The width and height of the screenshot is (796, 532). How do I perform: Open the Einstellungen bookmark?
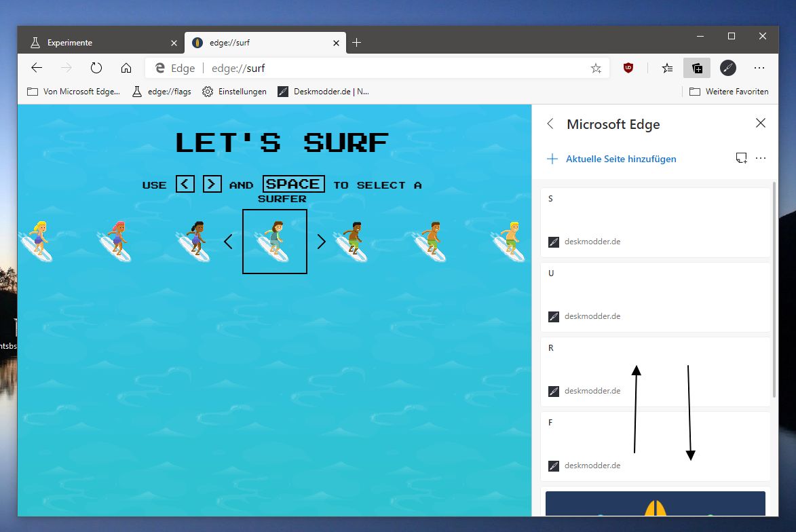coord(234,92)
